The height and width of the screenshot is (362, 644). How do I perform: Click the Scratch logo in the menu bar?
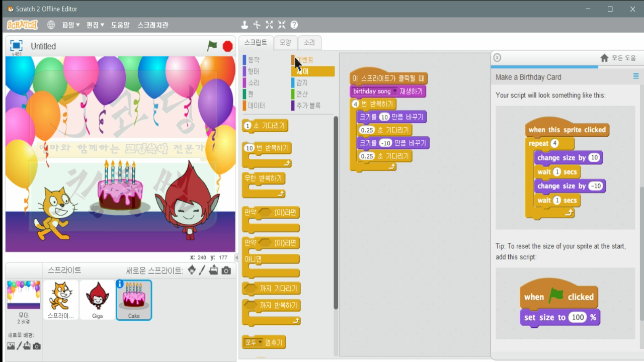point(22,25)
